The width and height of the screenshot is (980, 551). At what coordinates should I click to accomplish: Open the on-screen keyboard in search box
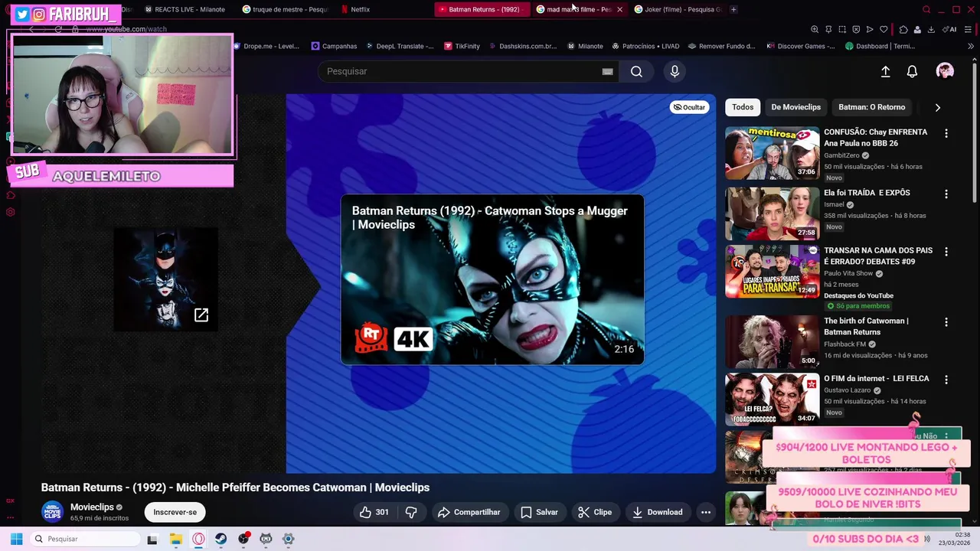607,71
